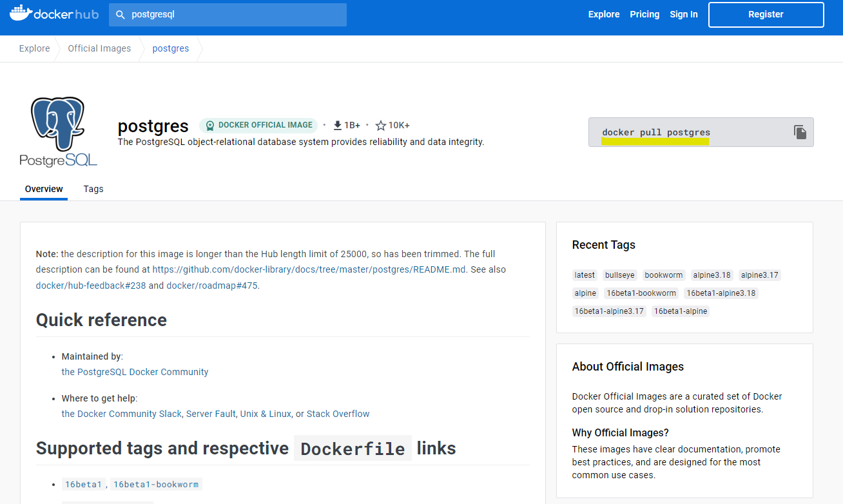Screen dimensions: 843x504
Task: Open the Server Fault link
Action: click(211, 414)
